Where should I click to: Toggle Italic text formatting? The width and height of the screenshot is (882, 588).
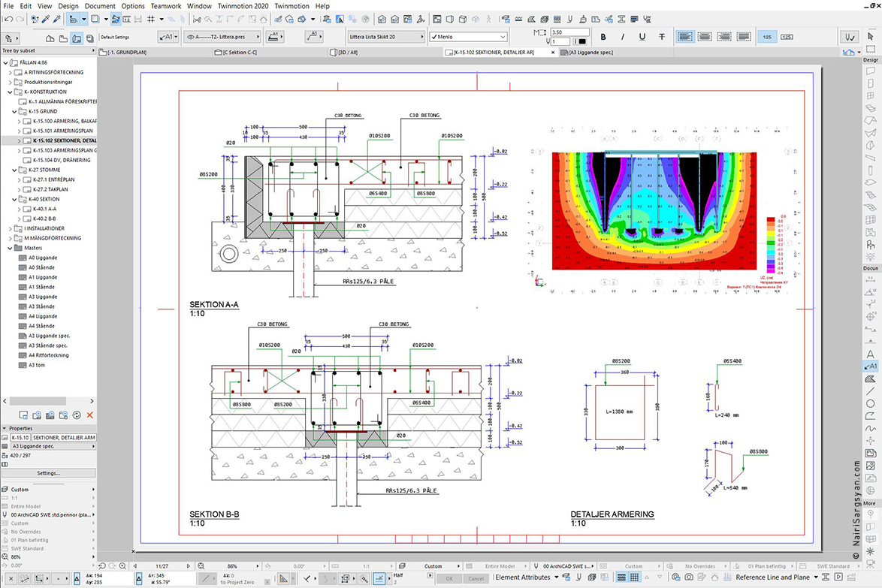click(623, 37)
